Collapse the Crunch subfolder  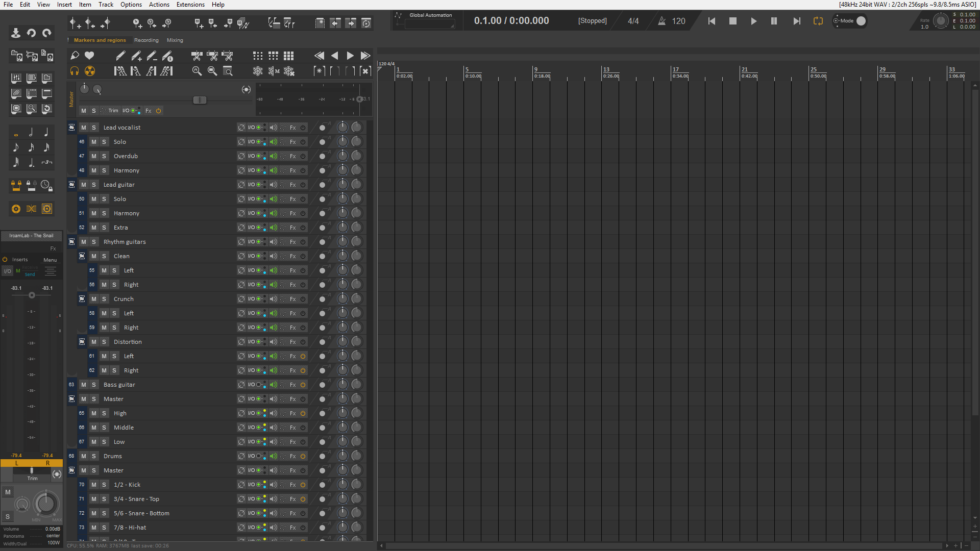tap(82, 299)
